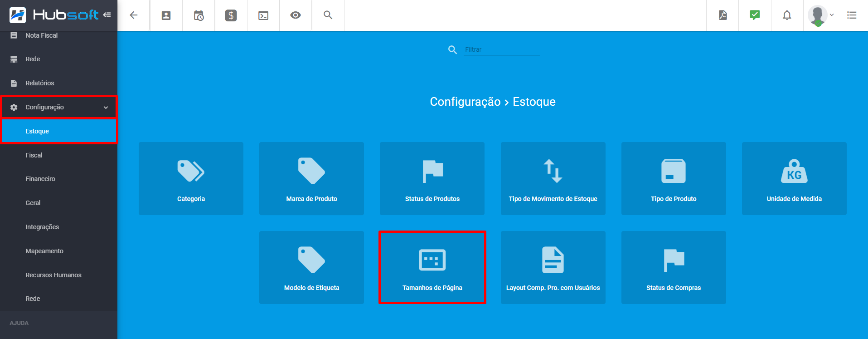Viewport: 868px width, 339px height.
Task: Open the Tipo de Produto card
Action: click(674, 178)
